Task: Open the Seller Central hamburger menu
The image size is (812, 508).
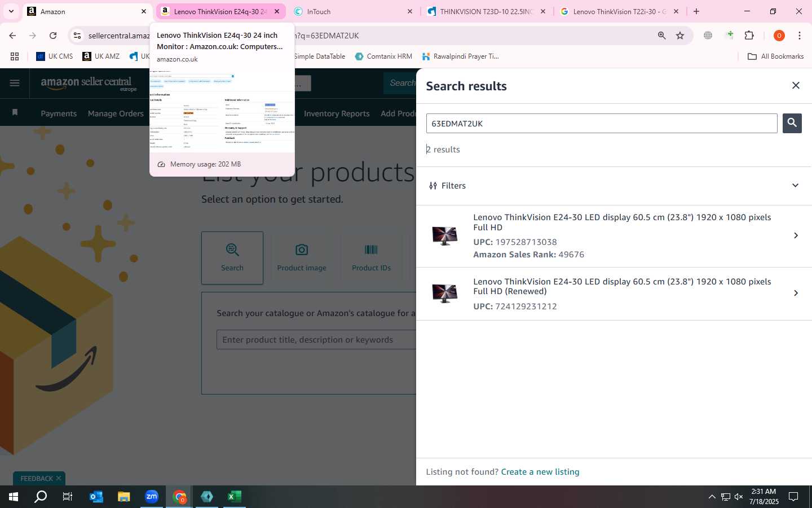Action: point(15,83)
